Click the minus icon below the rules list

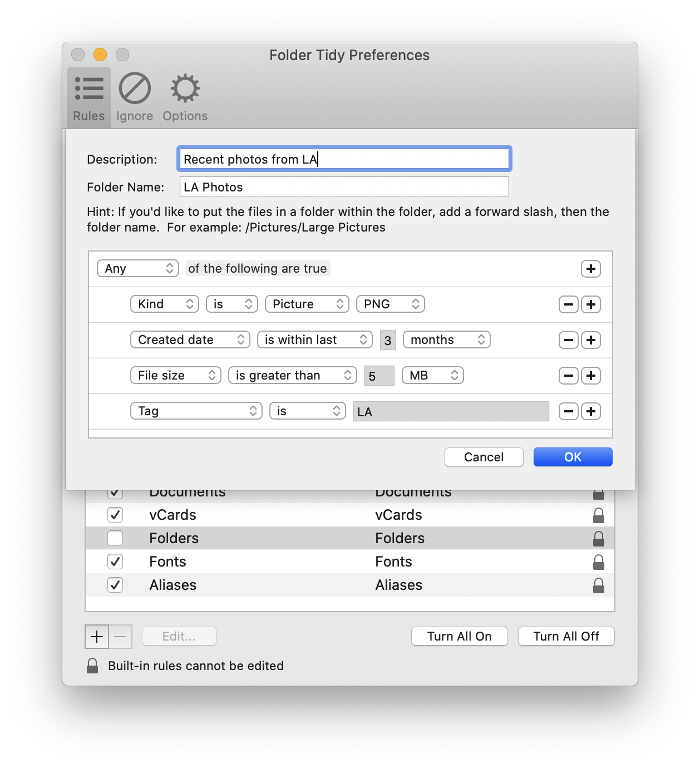120,636
